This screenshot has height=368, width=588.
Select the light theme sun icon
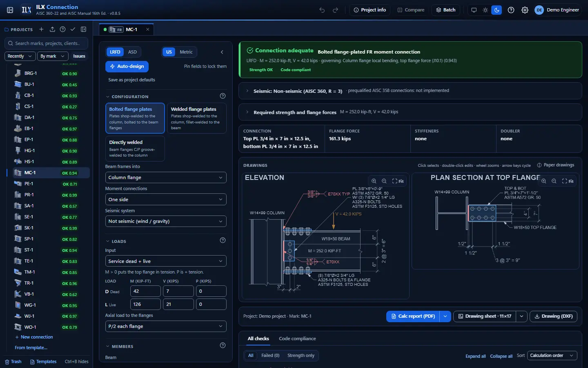click(x=485, y=10)
